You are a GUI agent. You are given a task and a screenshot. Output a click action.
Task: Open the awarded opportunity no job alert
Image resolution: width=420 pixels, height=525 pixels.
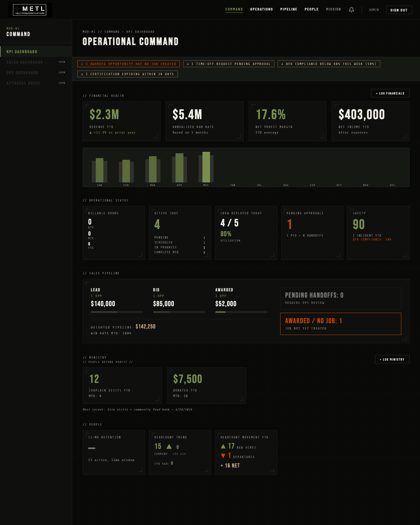point(129,64)
